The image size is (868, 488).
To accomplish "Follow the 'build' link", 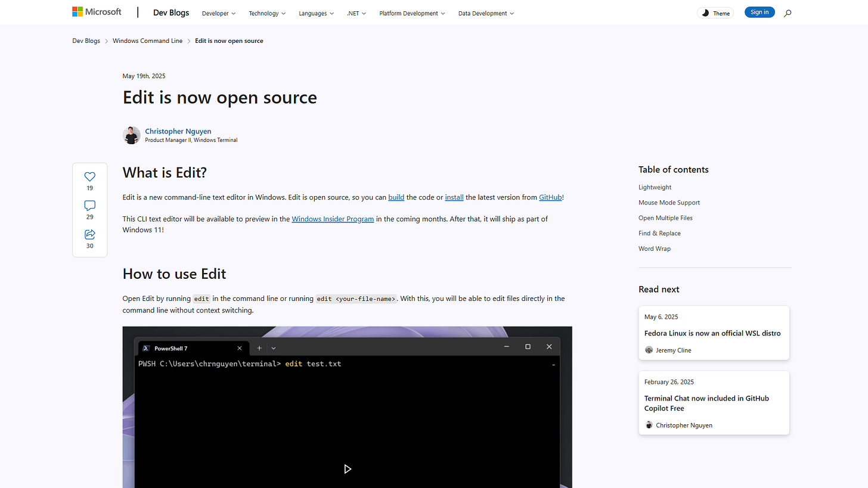I will click(x=396, y=197).
